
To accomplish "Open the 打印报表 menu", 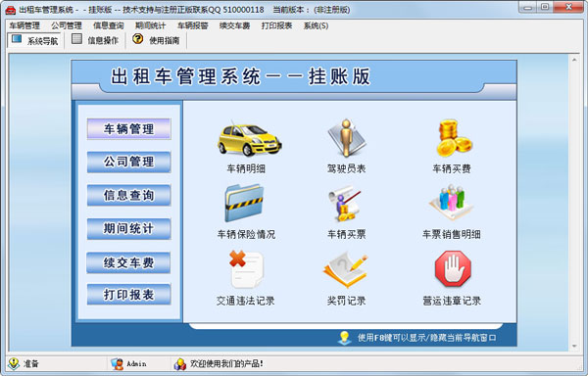I will click(276, 25).
